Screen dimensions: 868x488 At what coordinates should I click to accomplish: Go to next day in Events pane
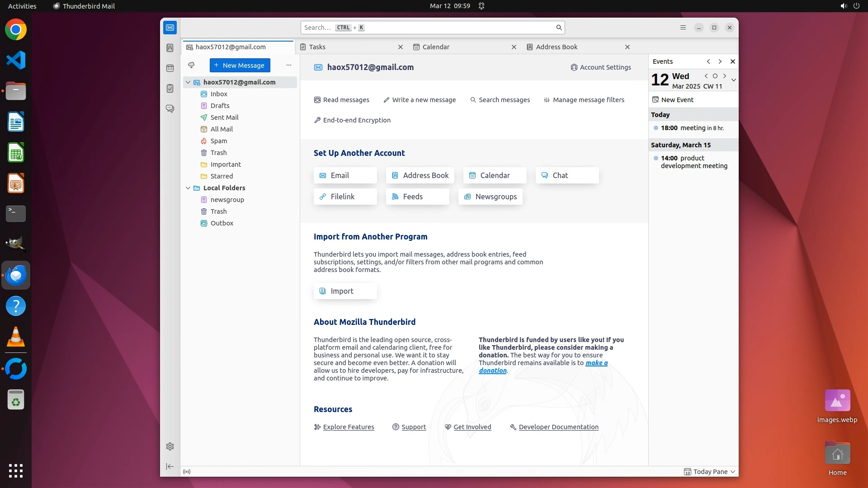coord(725,76)
